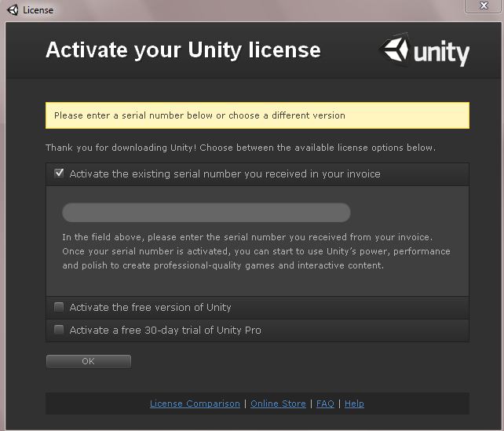Image resolution: width=504 pixels, height=431 pixels.
Task: Click the 'Activate a free 30-day trial' label text
Action: [165, 331]
